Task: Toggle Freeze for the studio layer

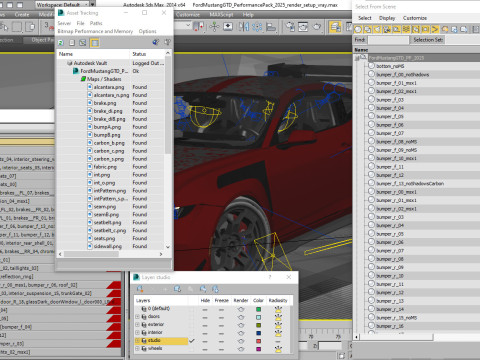Action: pyautogui.click(x=221, y=341)
